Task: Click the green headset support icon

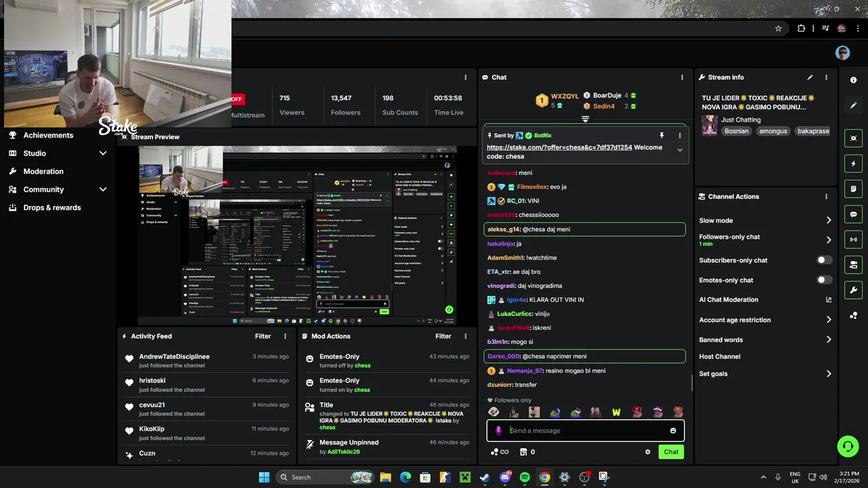Action: pos(848,446)
